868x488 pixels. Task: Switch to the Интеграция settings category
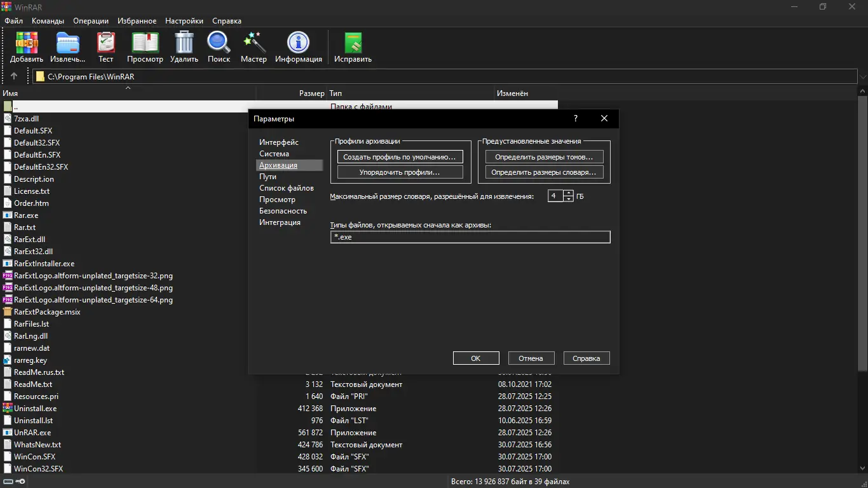click(x=280, y=222)
